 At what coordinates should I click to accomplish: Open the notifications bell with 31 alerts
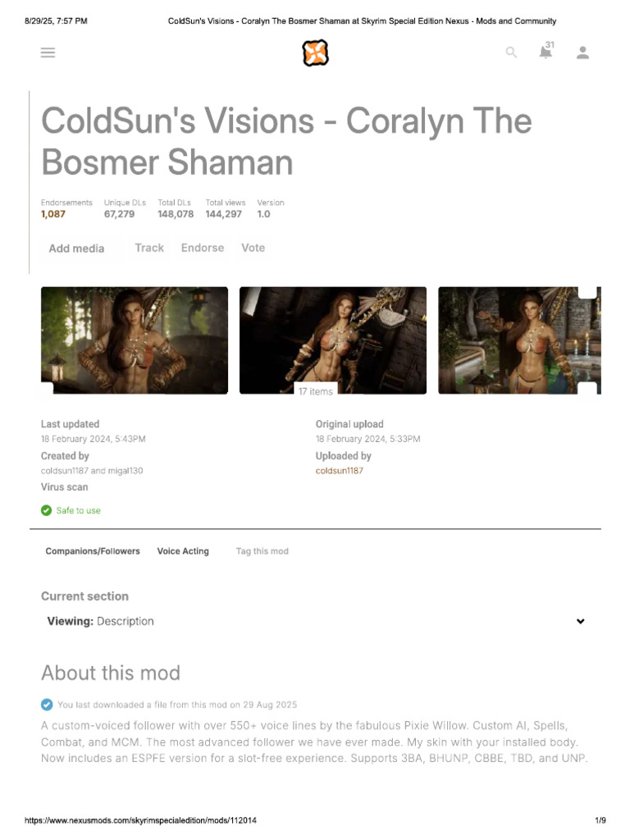(x=546, y=51)
